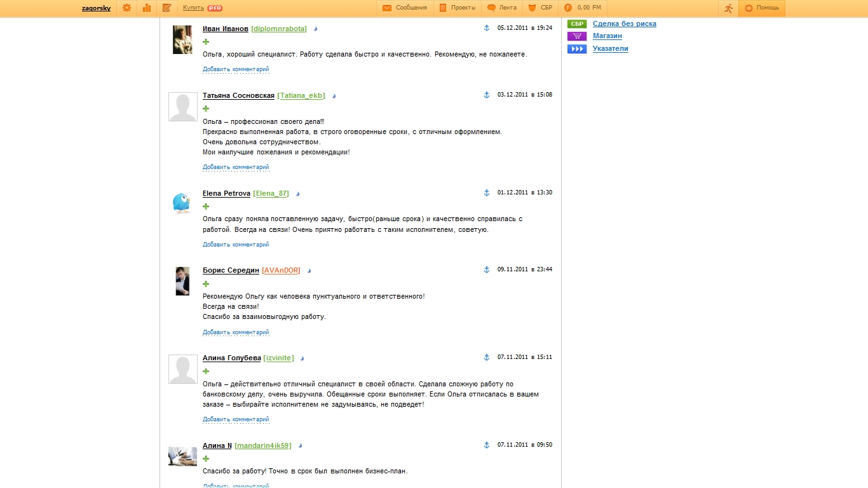Screen dimensions: 868x488
Task: Click the small blue icon after AVAnDOR
Action: (309, 271)
